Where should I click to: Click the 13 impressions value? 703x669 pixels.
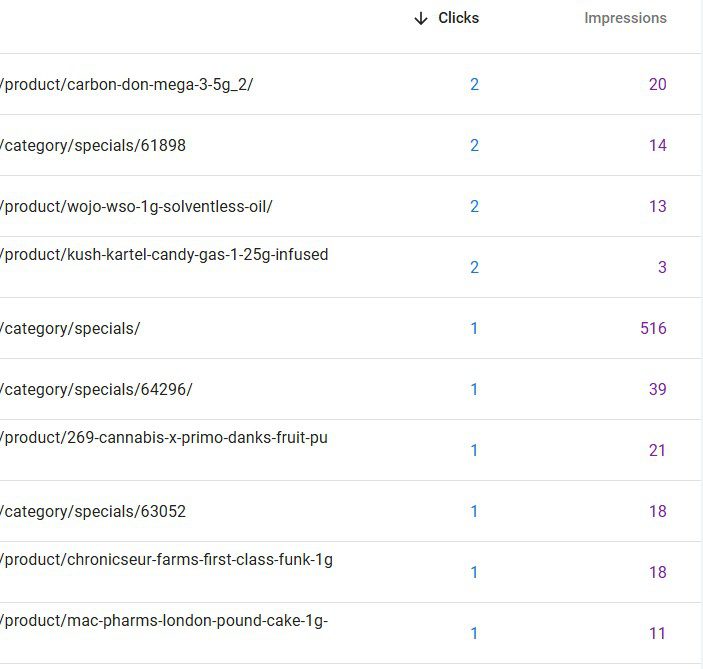[657, 206]
